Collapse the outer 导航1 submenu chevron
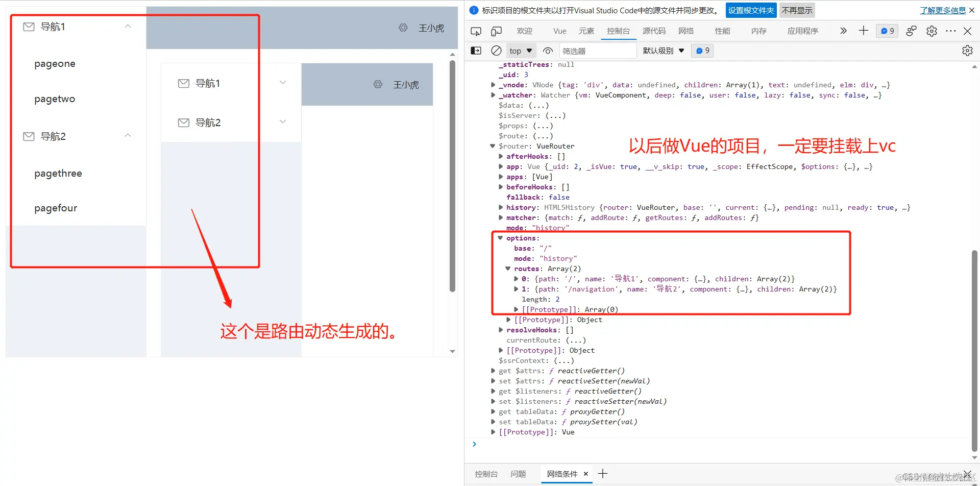Image resolution: width=980 pixels, height=486 pixels. pyautogui.click(x=128, y=26)
